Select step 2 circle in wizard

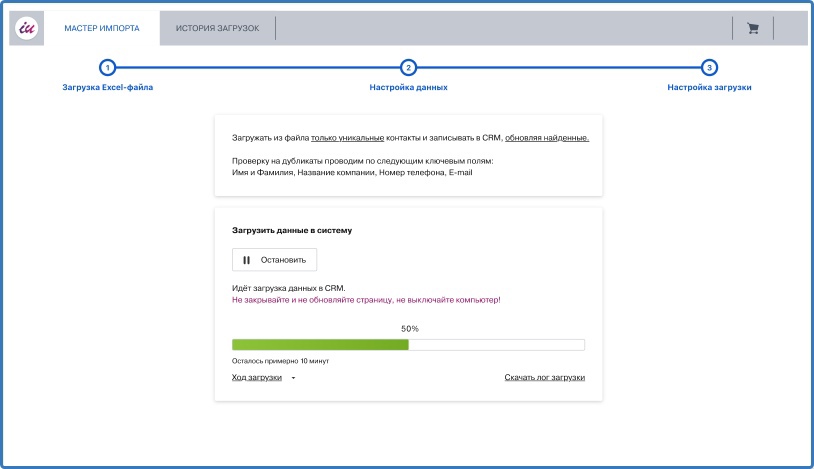(409, 68)
